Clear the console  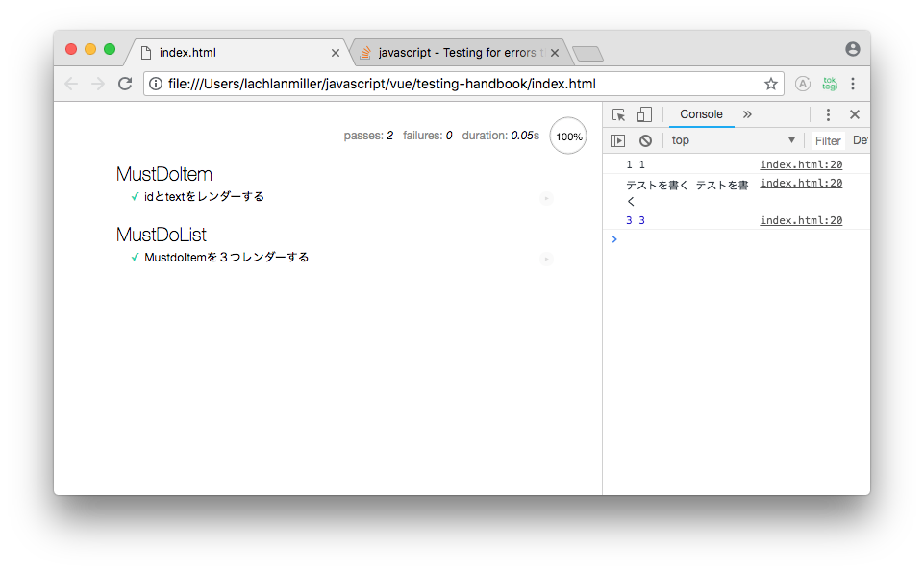click(645, 140)
